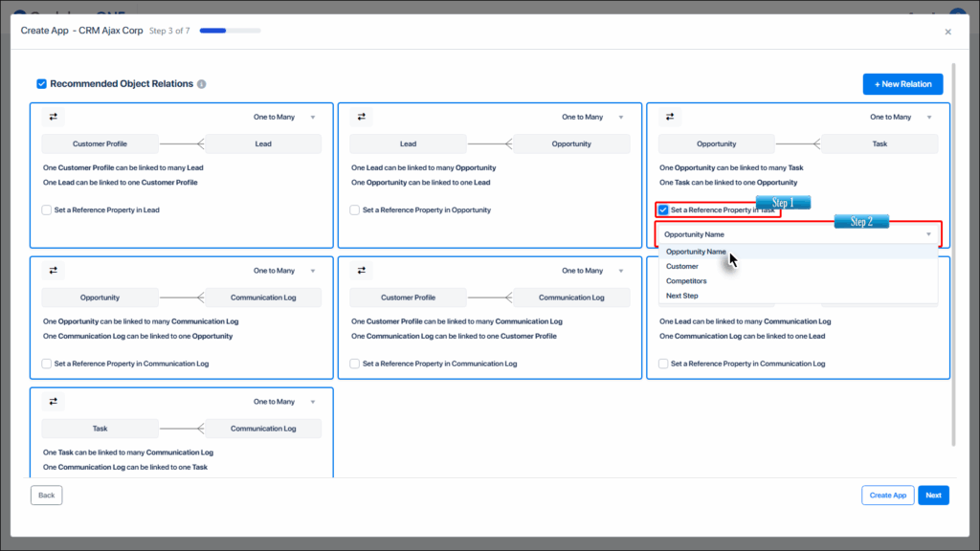Open One to Many dropdown in Opportunity–Task card

901,117
